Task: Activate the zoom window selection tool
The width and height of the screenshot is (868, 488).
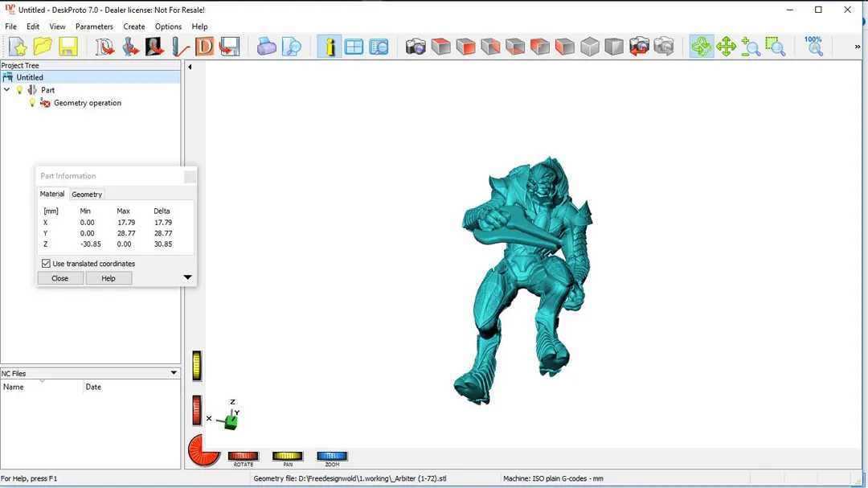Action: click(776, 47)
